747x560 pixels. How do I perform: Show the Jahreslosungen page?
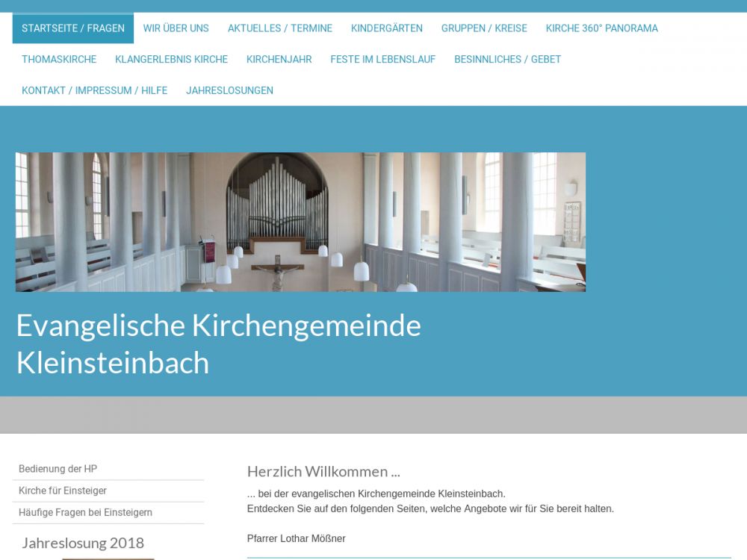(x=230, y=90)
